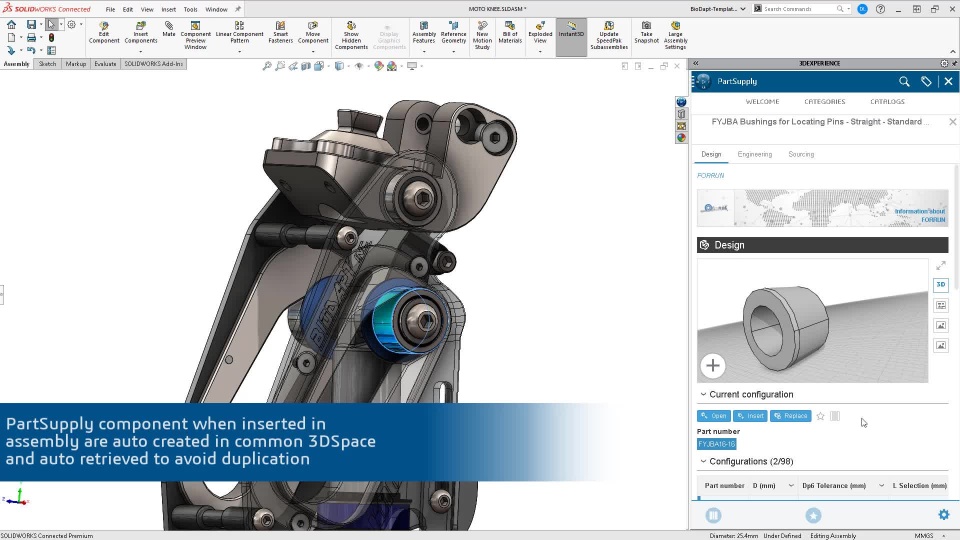960x540 pixels.
Task: Click the FORRUN supplier link
Action: tap(710, 175)
